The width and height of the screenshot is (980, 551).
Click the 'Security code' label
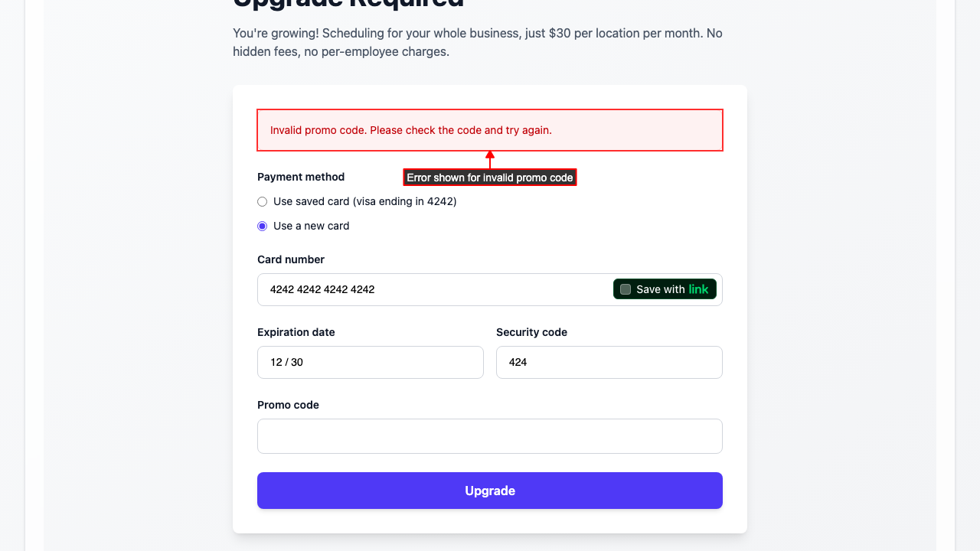coord(531,332)
